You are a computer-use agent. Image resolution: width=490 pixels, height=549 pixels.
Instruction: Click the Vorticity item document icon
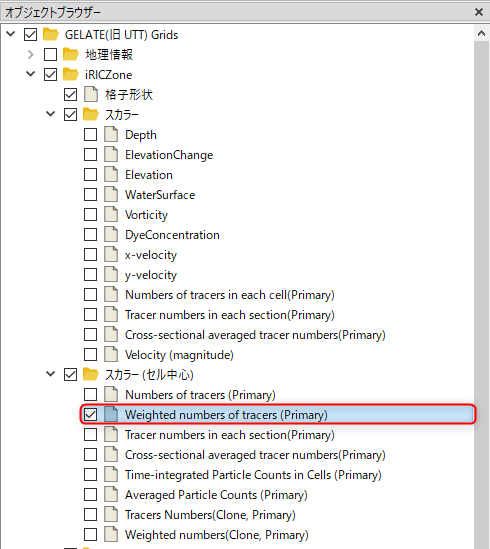pyautogui.click(x=111, y=214)
